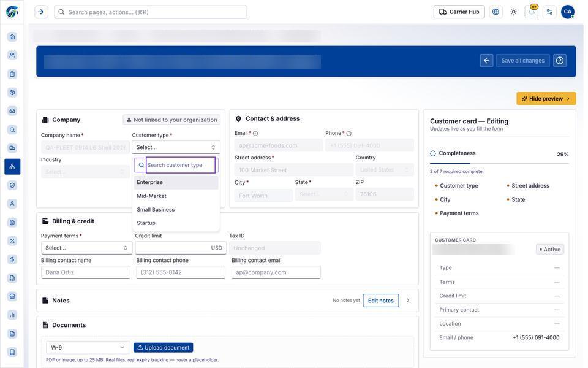
Task: Open the home icon in the sidebar
Action: tap(12, 37)
